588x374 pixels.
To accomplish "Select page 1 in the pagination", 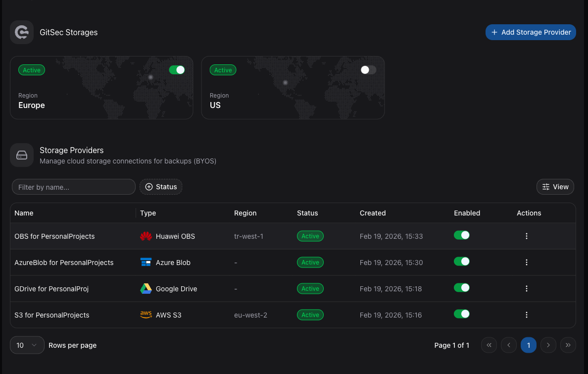I will pyautogui.click(x=528, y=345).
